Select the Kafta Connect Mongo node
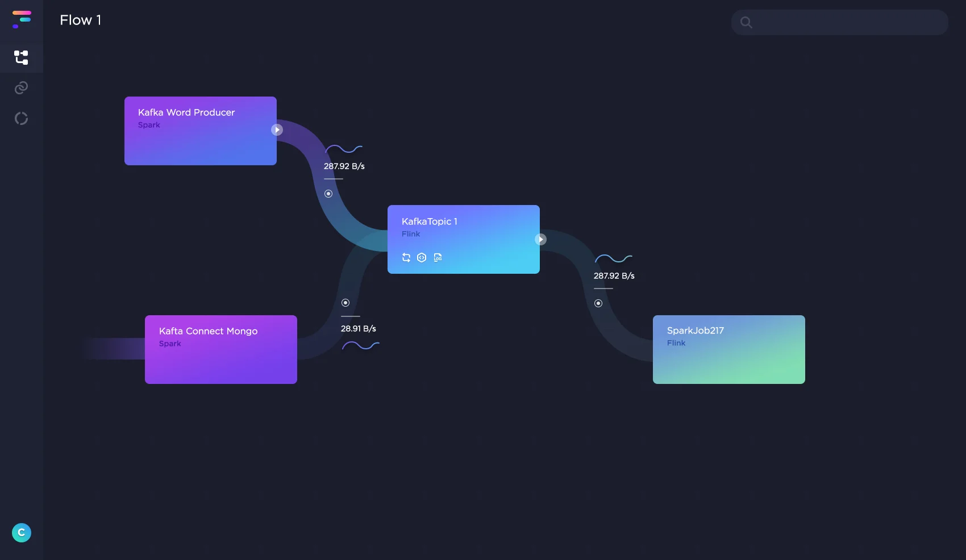 coord(221,349)
